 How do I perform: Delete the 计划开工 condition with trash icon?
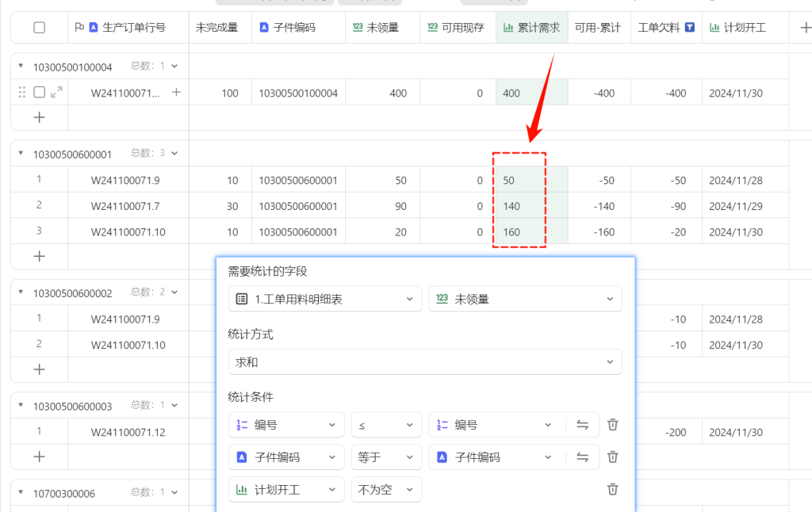pyautogui.click(x=613, y=489)
